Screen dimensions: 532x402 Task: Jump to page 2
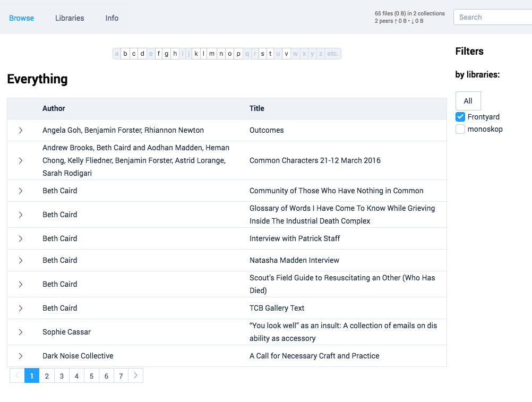47,375
